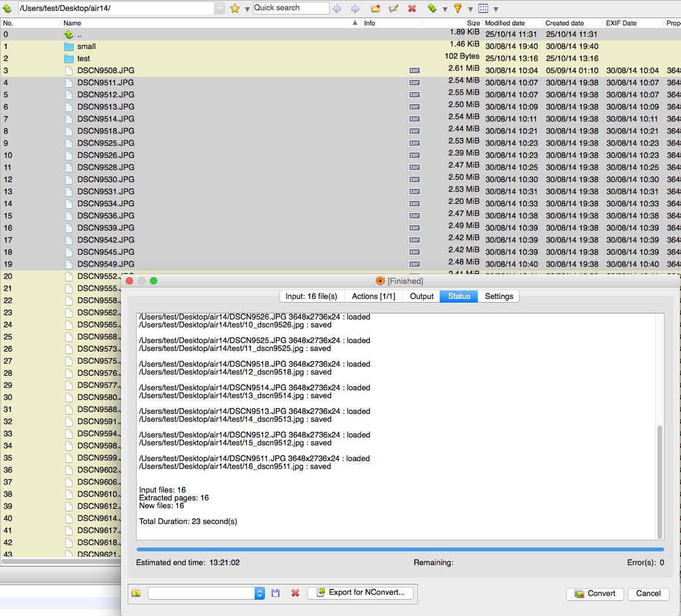681x616 pixels.
Task: Click file icon of DSCN9526.JPG
Action: 68,155
